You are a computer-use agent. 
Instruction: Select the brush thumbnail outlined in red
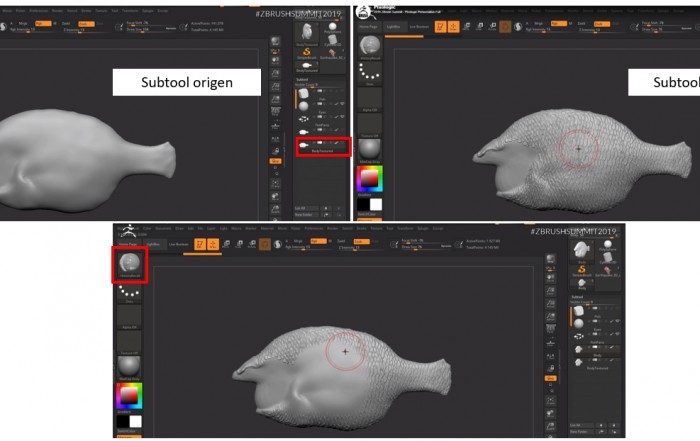click(x=130, y=265)
